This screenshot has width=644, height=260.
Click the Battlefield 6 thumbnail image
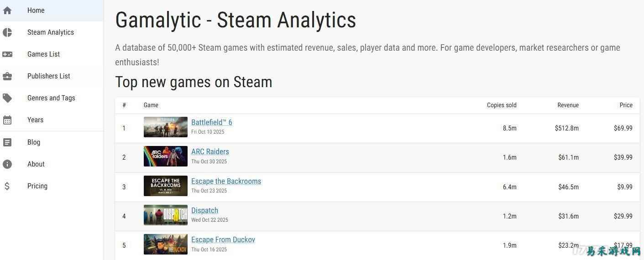(165, 127)
